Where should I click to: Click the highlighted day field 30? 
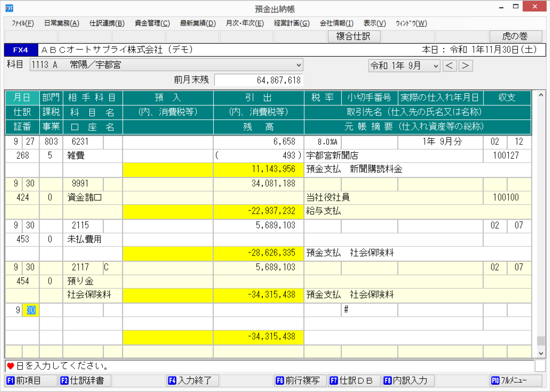pyautogui.click(x=31, y=310)
